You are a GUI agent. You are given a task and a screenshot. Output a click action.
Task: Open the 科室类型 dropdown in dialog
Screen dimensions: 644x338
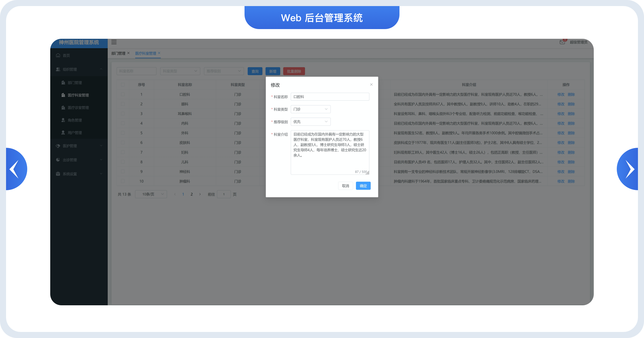[x=310, y=109]
